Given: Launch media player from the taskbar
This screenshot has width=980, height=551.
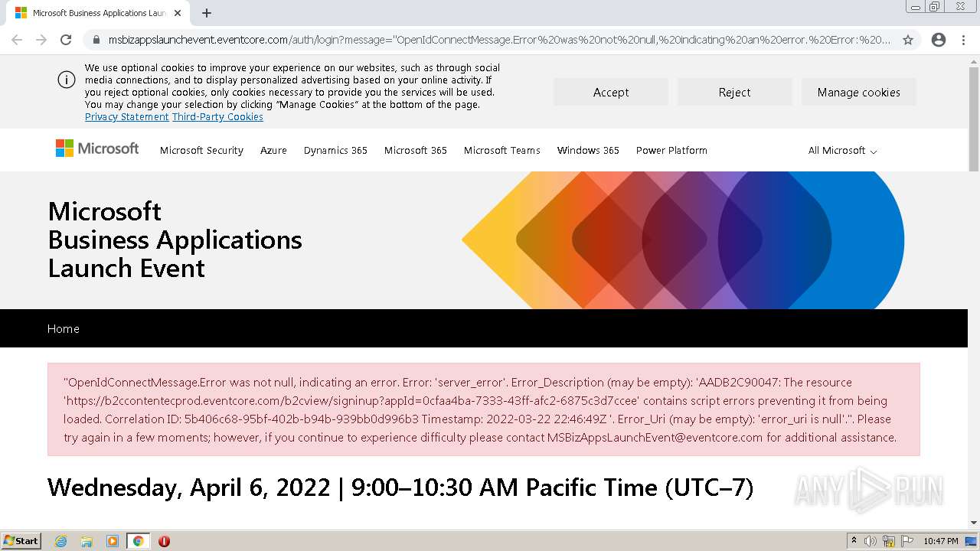Looking at the screenshot, I should [x=113, y=541].
